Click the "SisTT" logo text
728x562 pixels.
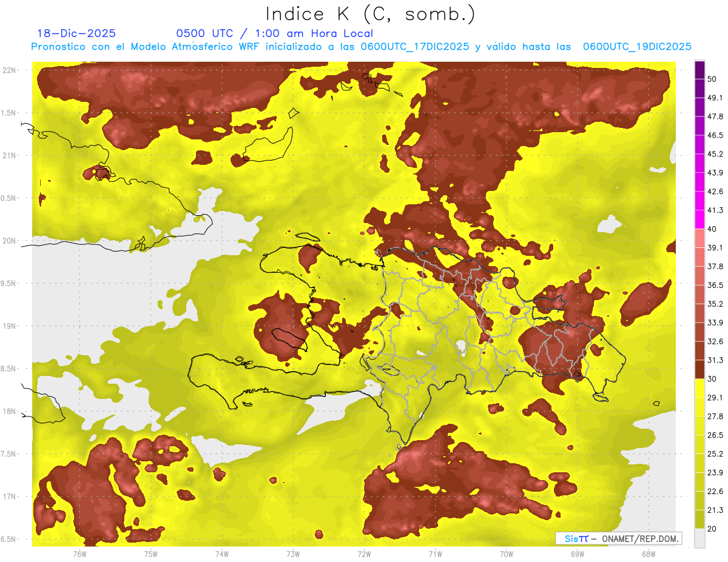(x=576, y=538)
